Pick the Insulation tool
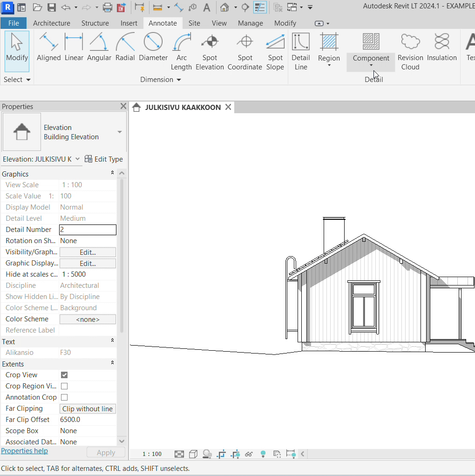This screenshot has height=476, width=475. pos(441,48)
